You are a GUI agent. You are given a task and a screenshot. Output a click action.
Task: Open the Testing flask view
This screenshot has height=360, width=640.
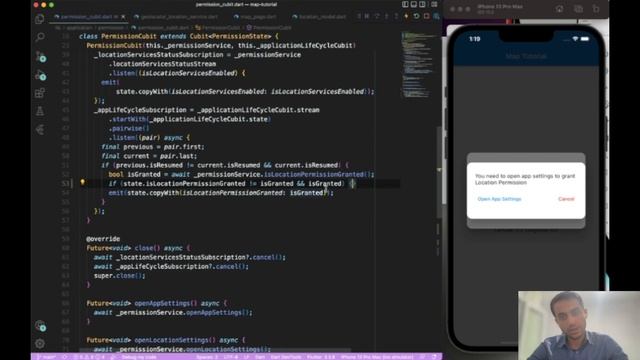coord(40,111)
